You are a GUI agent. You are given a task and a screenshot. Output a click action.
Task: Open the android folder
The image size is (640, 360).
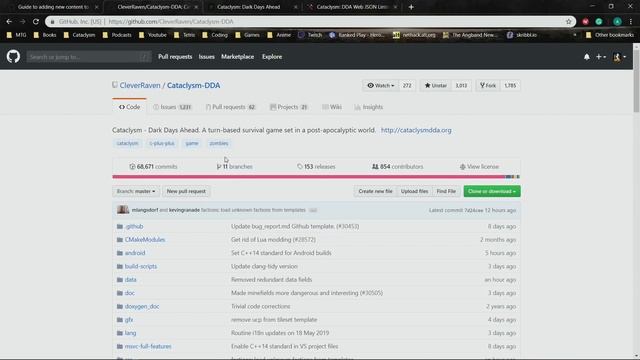click(135, 253)
